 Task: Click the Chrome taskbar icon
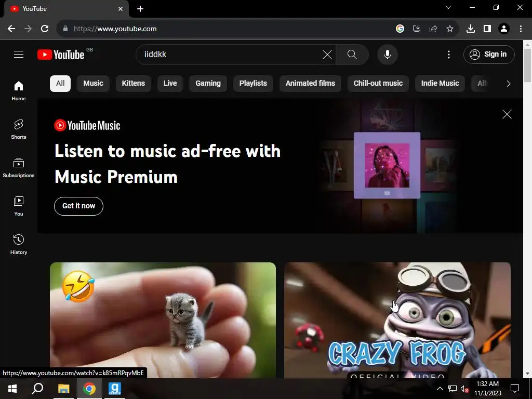click(x=89, y=389)
